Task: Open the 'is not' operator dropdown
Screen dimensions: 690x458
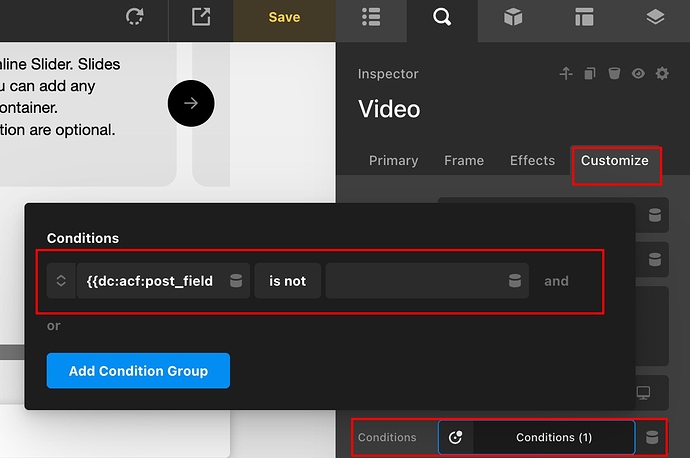Action: click(287, 281)
